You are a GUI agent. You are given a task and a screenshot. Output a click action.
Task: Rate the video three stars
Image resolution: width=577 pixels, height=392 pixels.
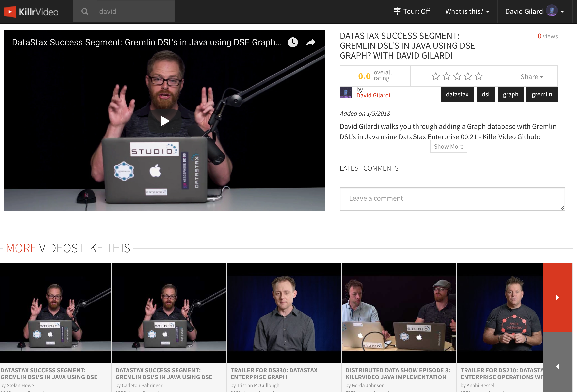coord(457,76)
